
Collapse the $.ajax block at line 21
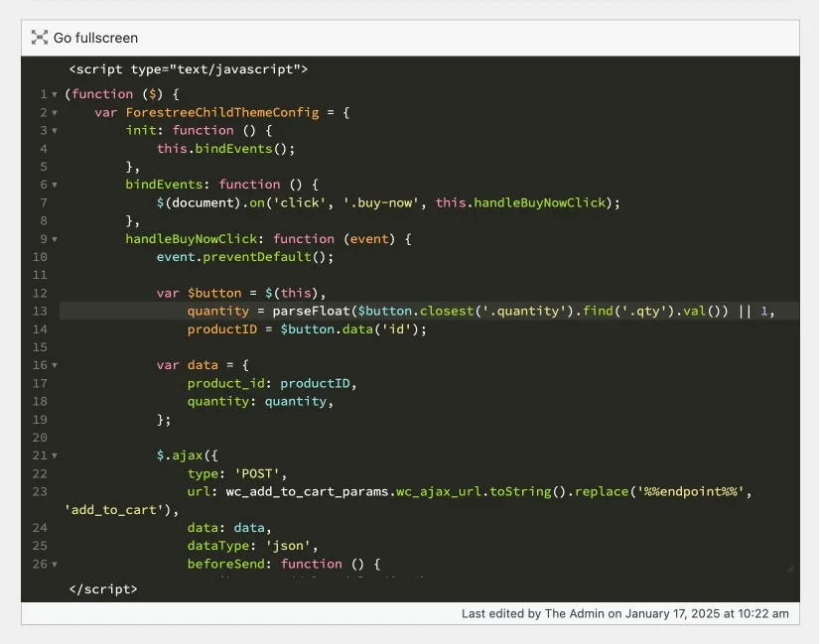55,456
